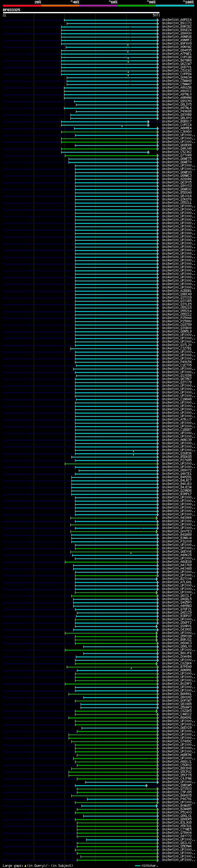
Task: Select the UniRef100_A9U156 label
Action: (177, 88)
